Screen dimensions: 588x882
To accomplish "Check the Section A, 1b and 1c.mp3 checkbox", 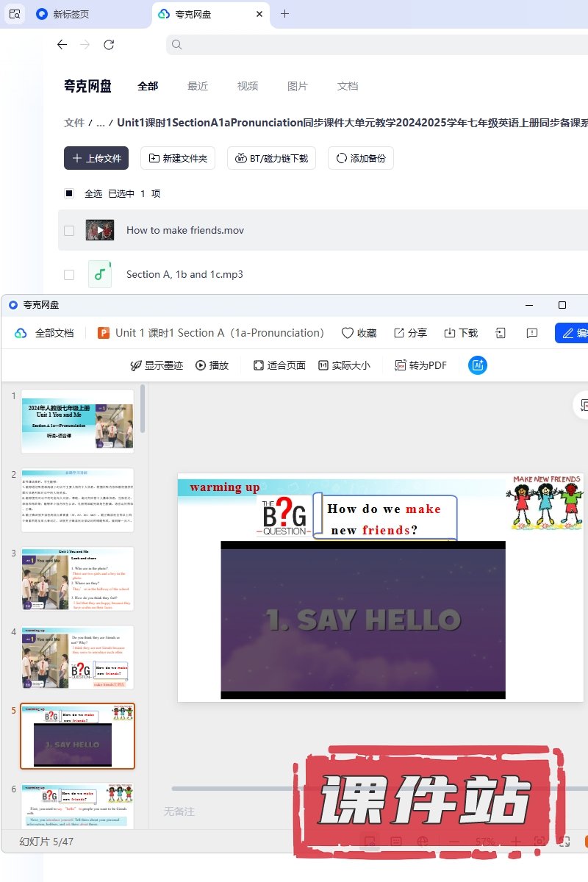I will [69, 274].
